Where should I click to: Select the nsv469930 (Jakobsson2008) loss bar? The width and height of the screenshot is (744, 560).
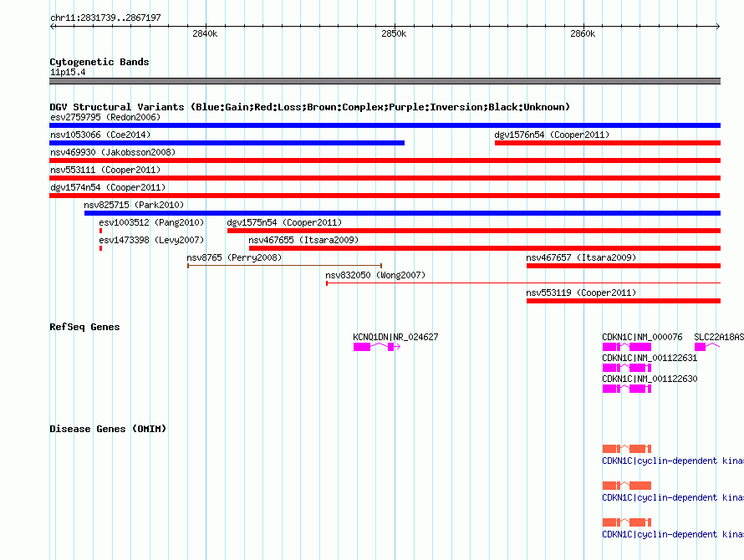pyautogui.click(x=385, y=160)
